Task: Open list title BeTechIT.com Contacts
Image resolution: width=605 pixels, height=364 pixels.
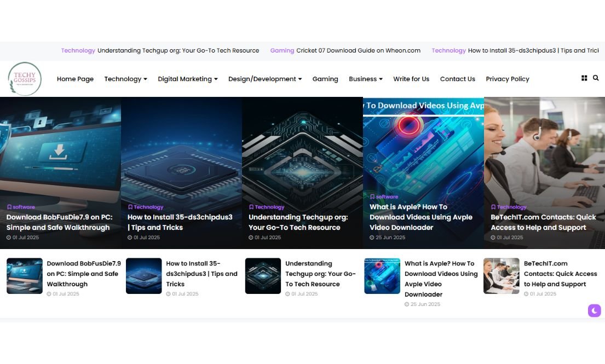Action: pyautogui.click(x=561, y=274)
